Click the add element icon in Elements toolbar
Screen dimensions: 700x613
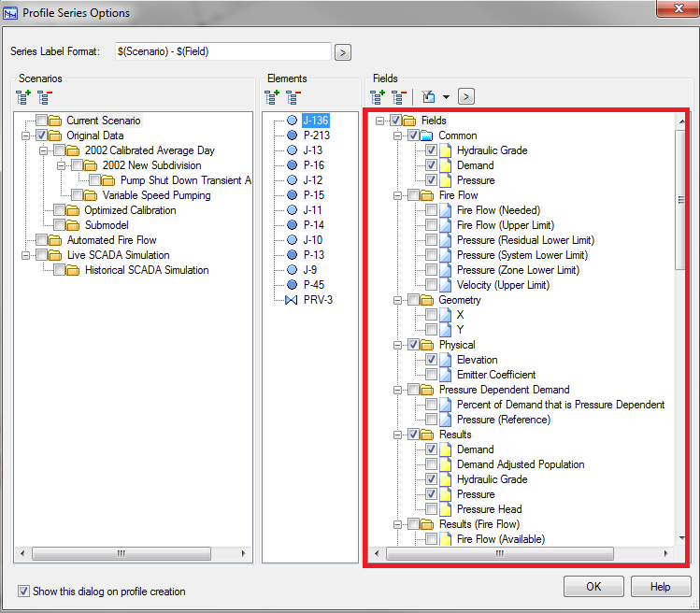271,97
